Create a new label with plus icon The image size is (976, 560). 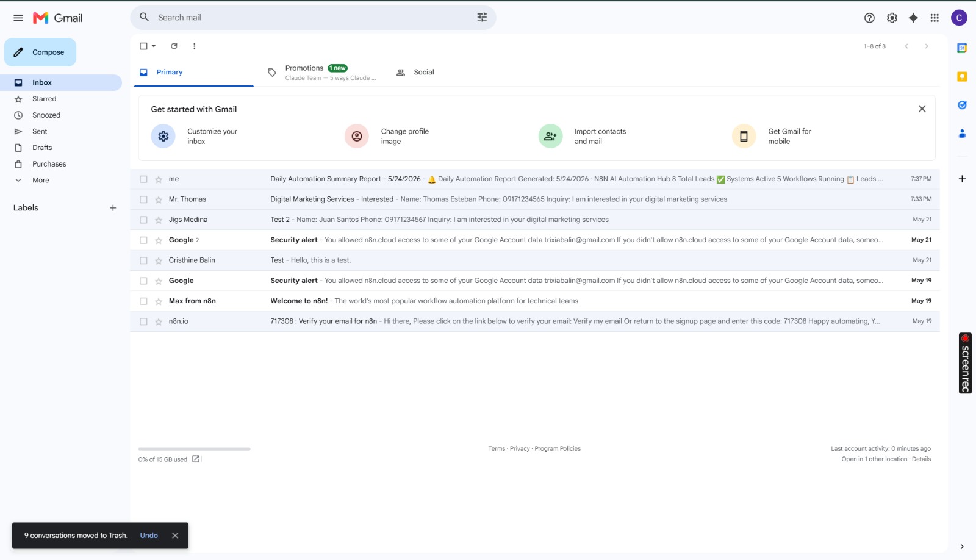(113, 208)
